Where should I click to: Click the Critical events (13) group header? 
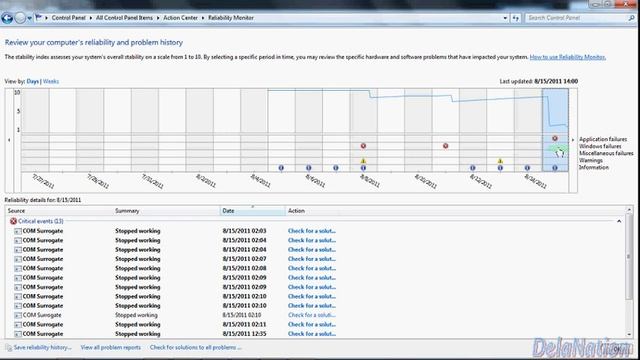(x=40, y=221)
